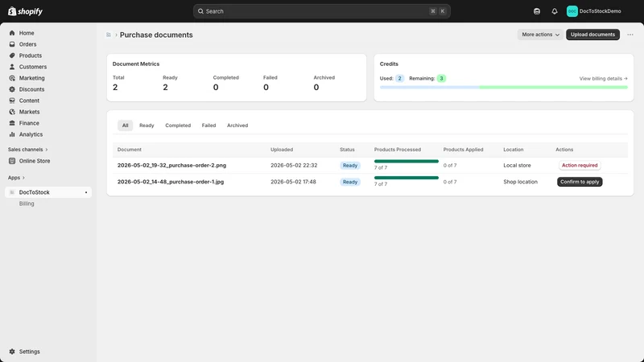Viewport: 644px width, 362px height.
Task: Click the Remaining credits badge 3
Action: point(441,78)
